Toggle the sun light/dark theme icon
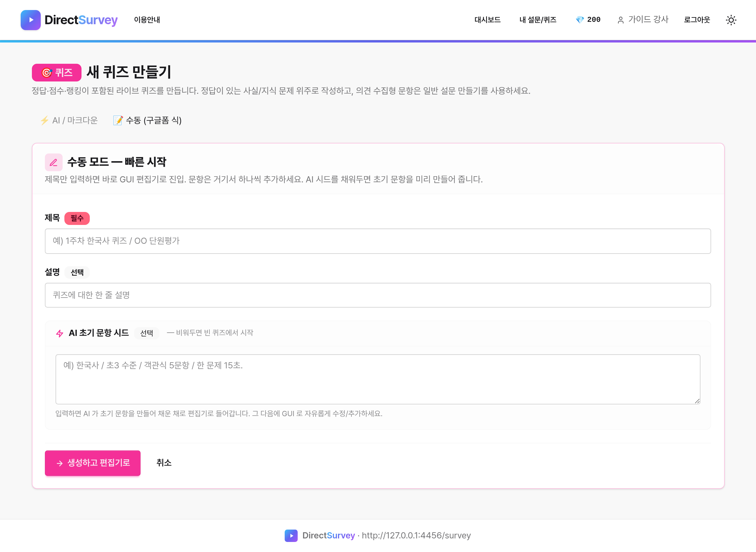Image resolution: width=756 pixels, height=552 pixels. coord(731,20)
